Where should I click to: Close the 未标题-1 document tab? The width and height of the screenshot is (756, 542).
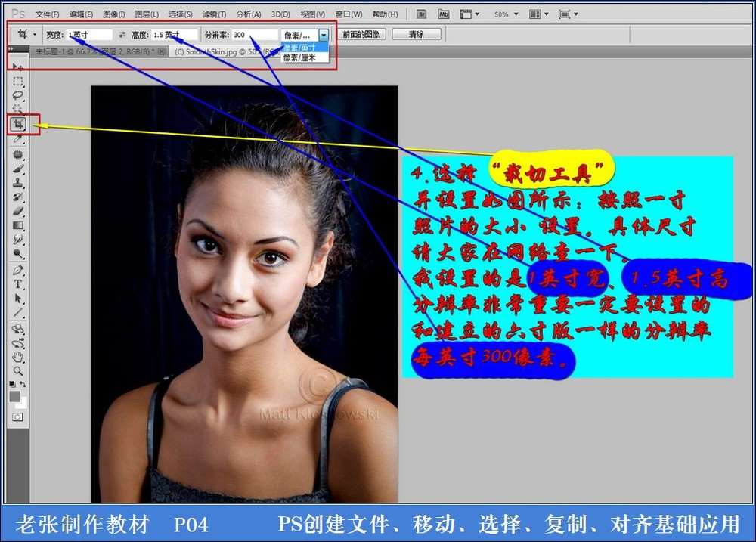162,51
